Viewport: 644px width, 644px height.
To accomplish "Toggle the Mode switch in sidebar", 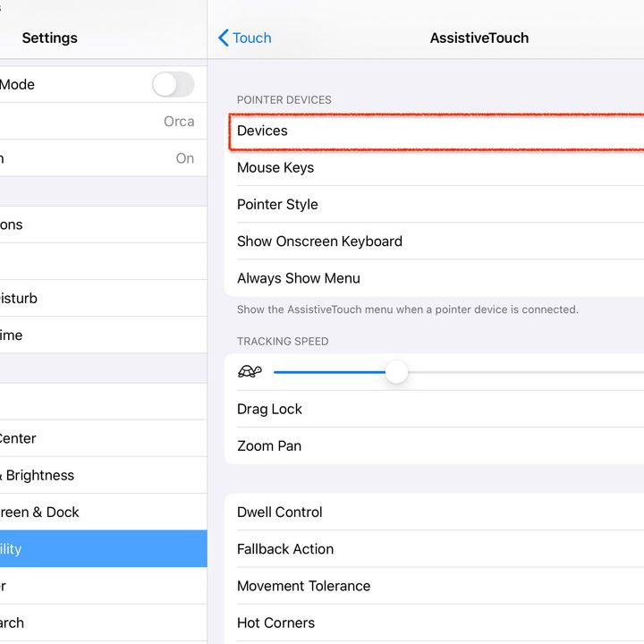I will tap(173, 85).
